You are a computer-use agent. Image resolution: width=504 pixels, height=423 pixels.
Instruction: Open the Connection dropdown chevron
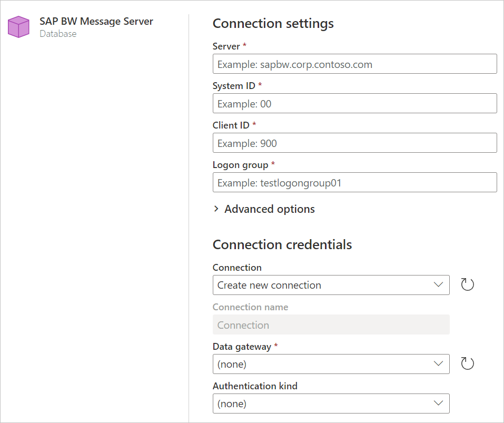(x=438, y=284)
